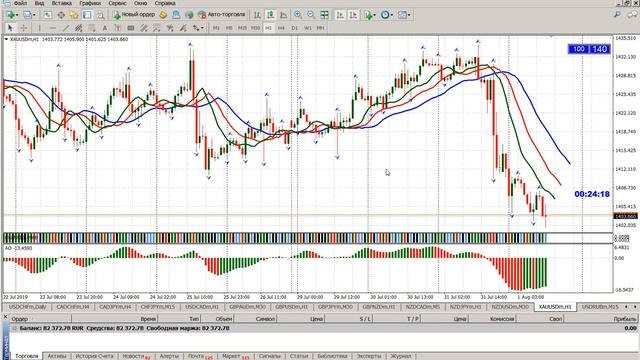Screen dimensions: 640x360
Task: Open the Navigator star-folder icon
Action: pyautogui.click(x=74, y=15)
